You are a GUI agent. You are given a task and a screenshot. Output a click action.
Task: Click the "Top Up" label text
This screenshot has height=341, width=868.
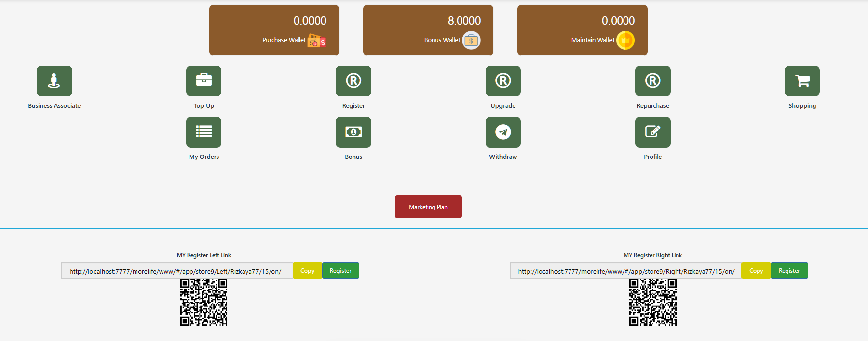[204, 106]
